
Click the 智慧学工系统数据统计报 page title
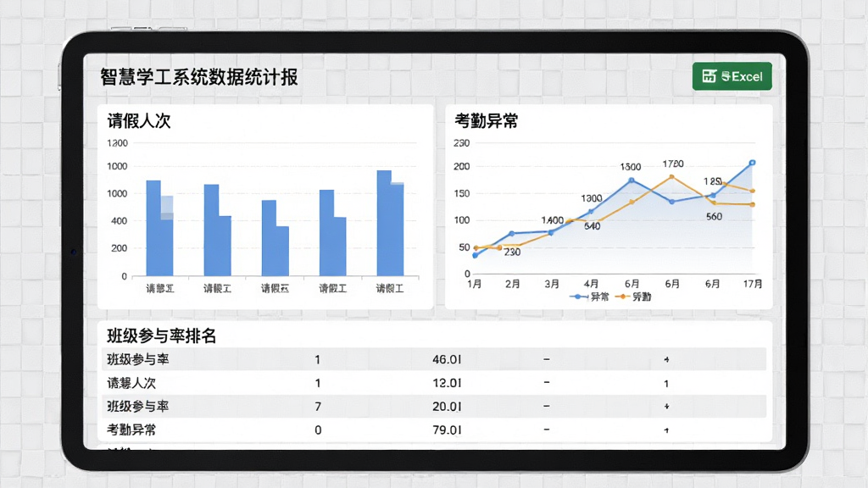point(199,77)
